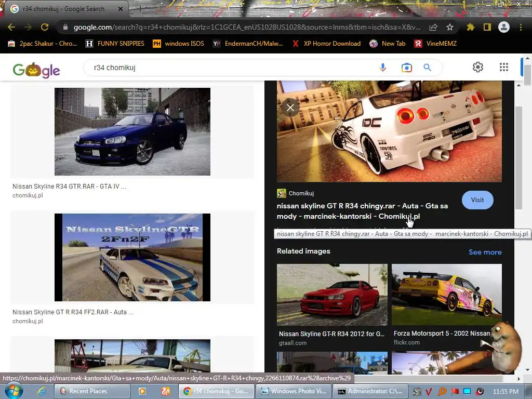532x399 pixels.
Task: Click the page scrollbar down arrow
Action: pos(527,369)
